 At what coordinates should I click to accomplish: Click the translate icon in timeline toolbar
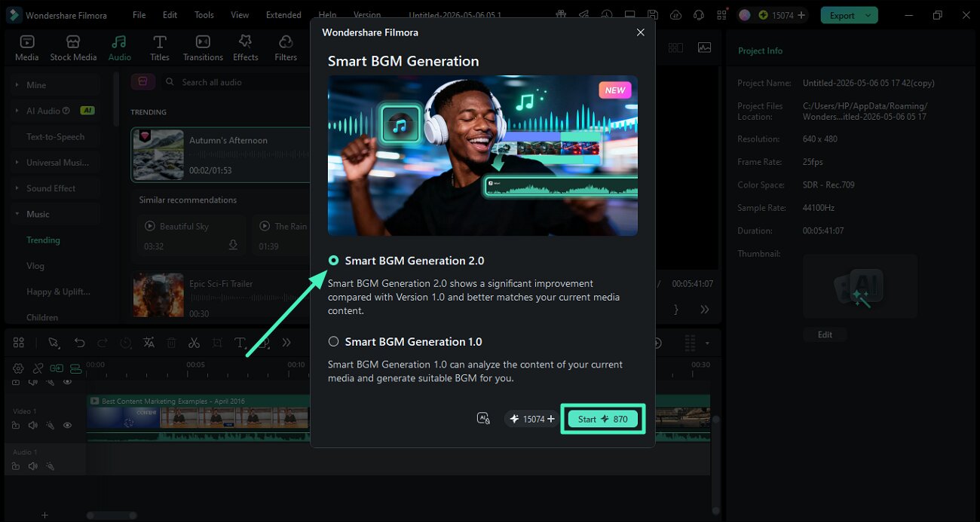pos(149,343)
